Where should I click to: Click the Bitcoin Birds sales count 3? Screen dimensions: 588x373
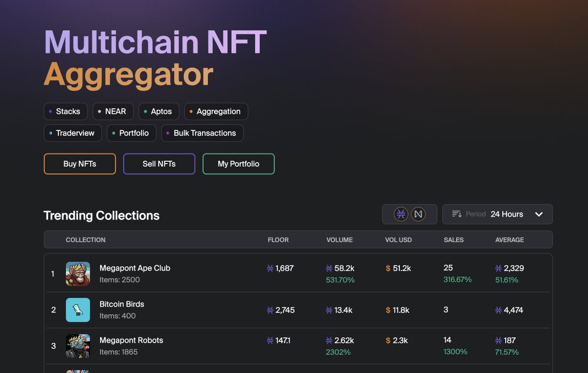click(x=446, y=310)
